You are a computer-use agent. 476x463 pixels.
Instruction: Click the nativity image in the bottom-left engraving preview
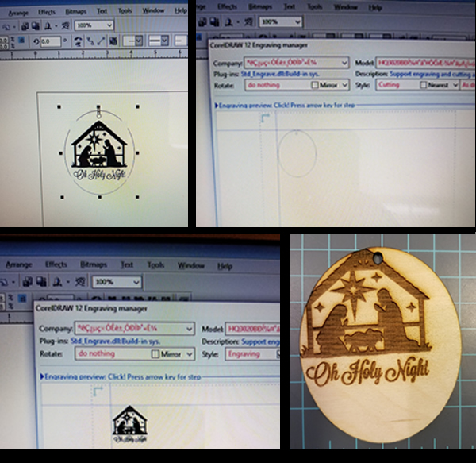130,424
